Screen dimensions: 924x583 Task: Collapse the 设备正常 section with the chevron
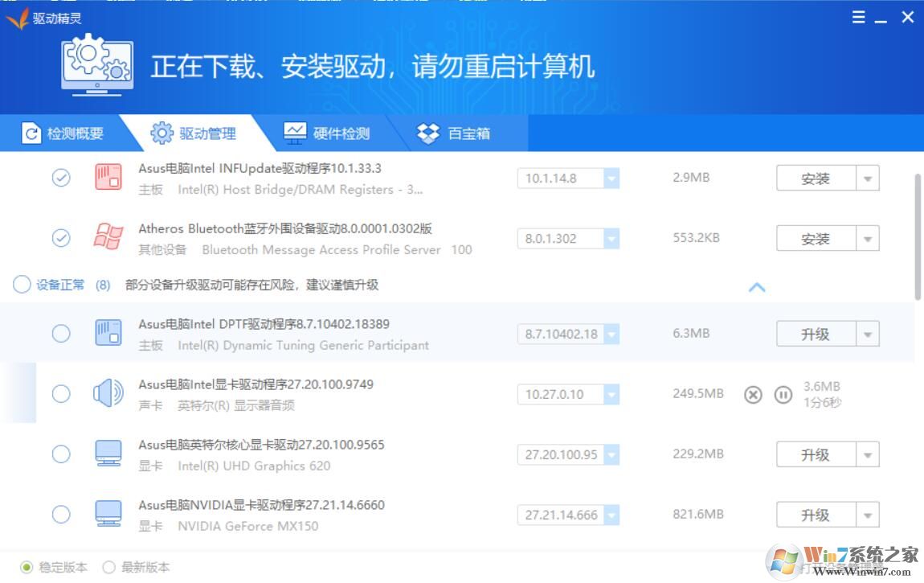click(x=757, y=287)
